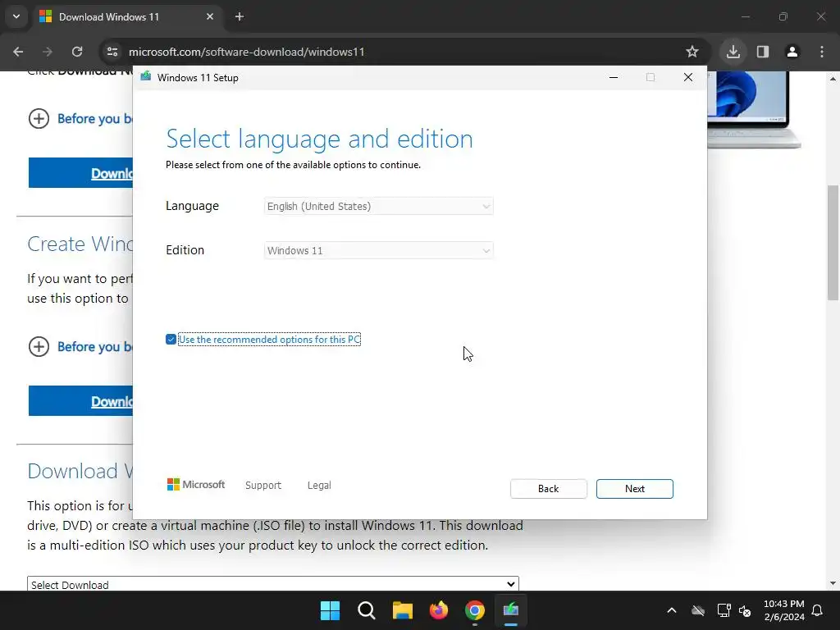Click the network tray icon

point(724,610)
